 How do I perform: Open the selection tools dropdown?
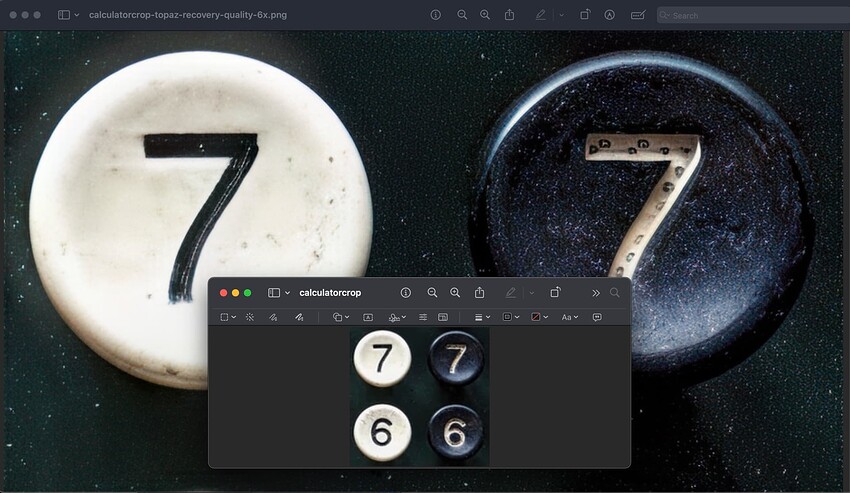[228, 317]
